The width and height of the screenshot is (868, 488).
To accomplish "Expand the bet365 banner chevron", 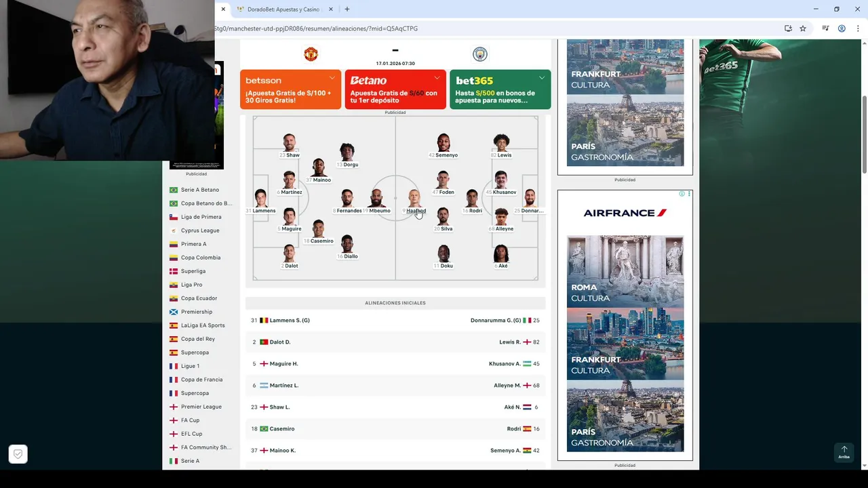I will pos(541,78).
